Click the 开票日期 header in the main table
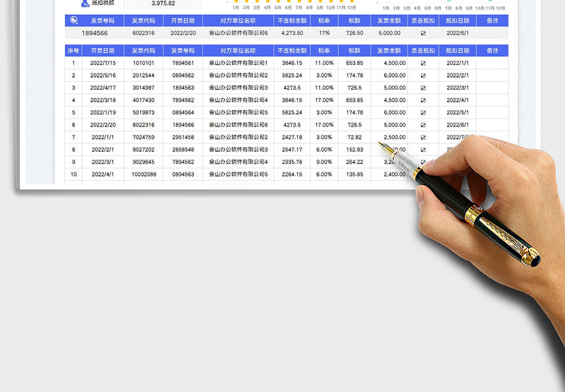 103,51
